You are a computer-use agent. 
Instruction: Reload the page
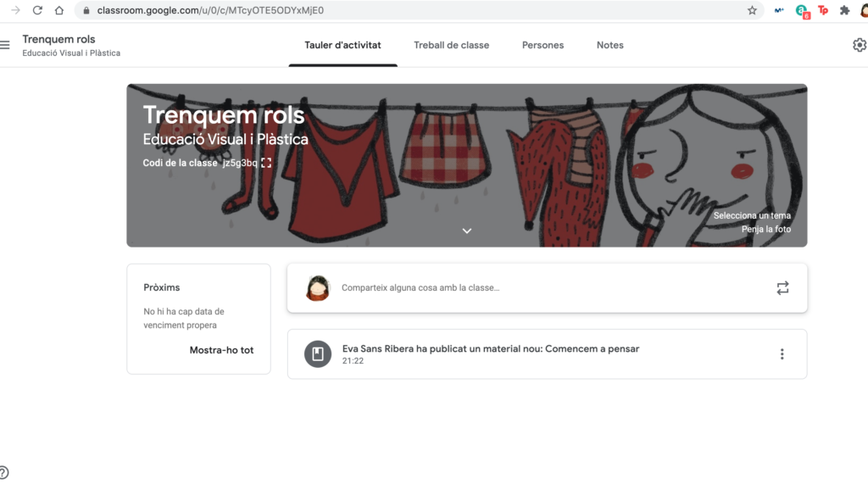[37, 11]
